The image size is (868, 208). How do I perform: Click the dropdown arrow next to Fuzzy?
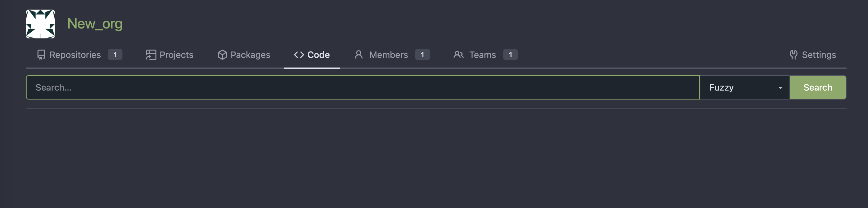tap(780, 88)
